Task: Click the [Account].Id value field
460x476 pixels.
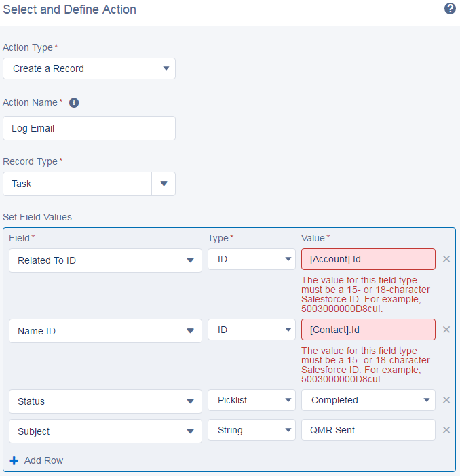Action: pos(368,259)
